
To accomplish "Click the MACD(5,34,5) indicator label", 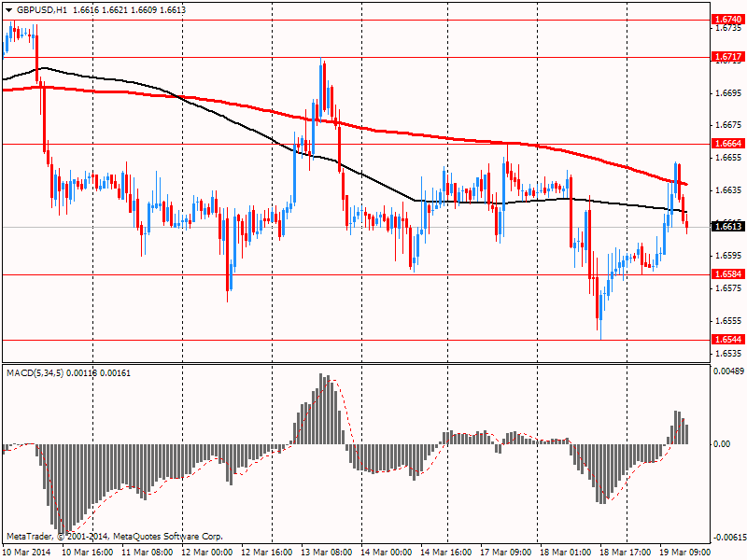I will [x=35, y=372].
